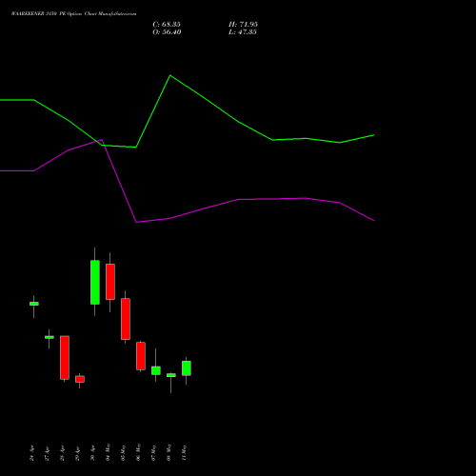Click the green 07 May candlestick
The width and height of the screenshot is (476, 476).
point(156,370)
